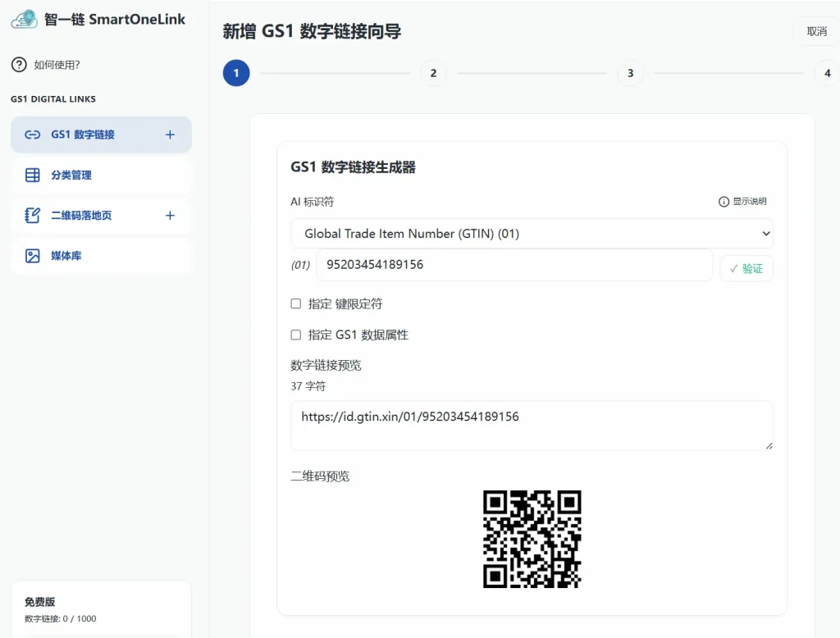
Task: Open the 如何使用 help question icon
Action: point(19,65)
